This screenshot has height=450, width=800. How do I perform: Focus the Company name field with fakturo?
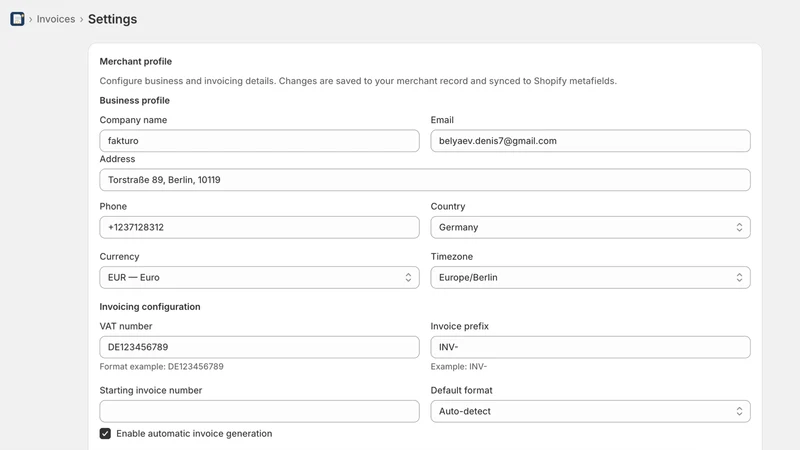click(x=259, y=141)
